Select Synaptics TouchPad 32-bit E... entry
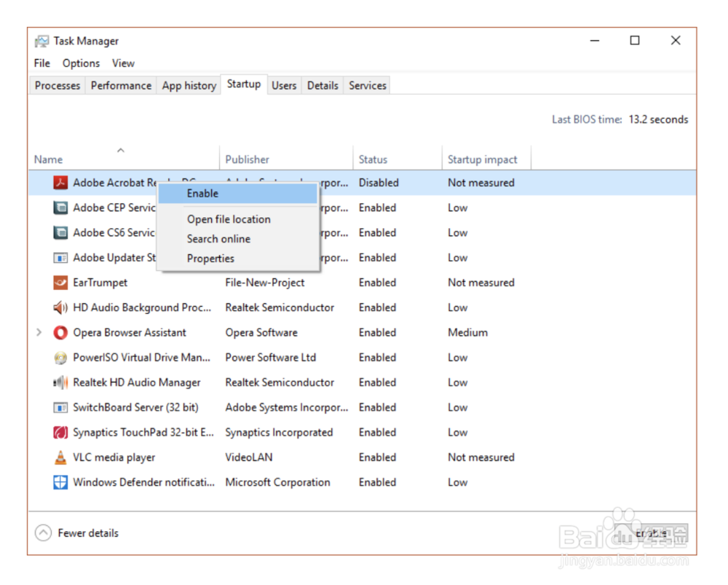 (143, 433)
